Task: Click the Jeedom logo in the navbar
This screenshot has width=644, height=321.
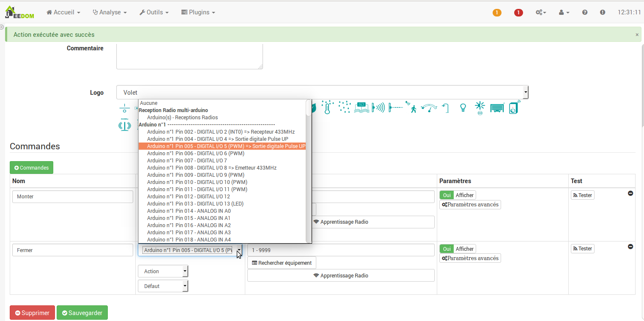Action: coord(19,12)
